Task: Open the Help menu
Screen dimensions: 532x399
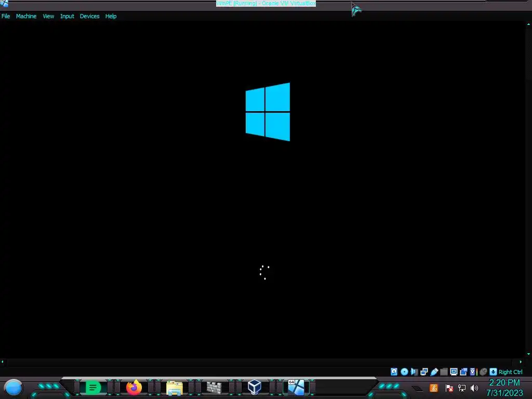Action: (x=111, y=16)
